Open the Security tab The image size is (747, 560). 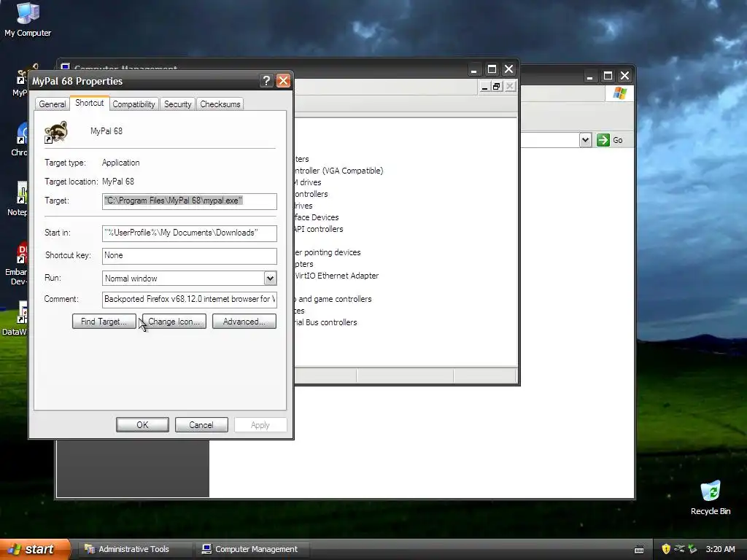click(x=178, y=104)
